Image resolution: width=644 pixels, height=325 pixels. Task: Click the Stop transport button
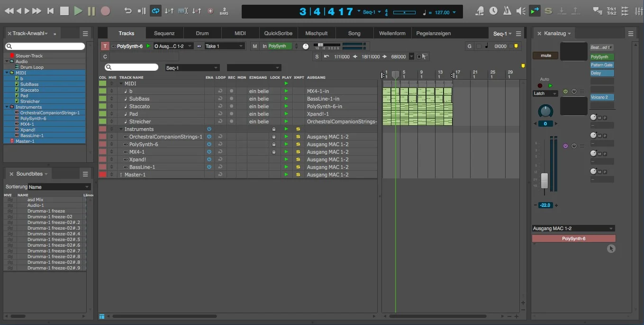[x=64, y=10]
